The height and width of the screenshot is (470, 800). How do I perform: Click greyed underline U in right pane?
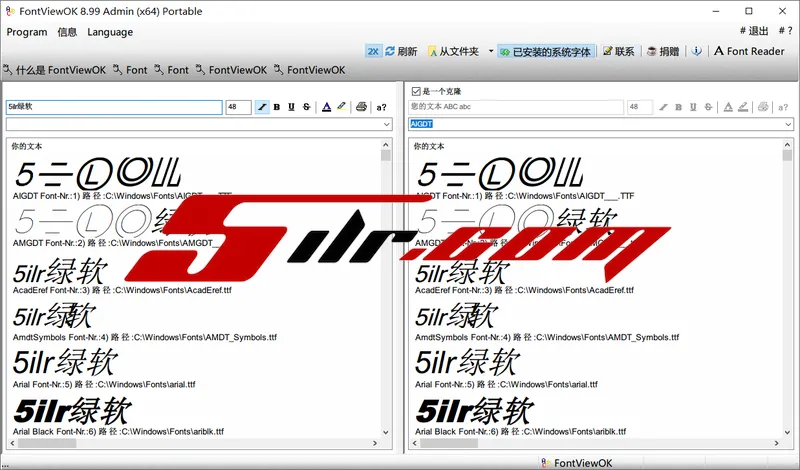693,107
